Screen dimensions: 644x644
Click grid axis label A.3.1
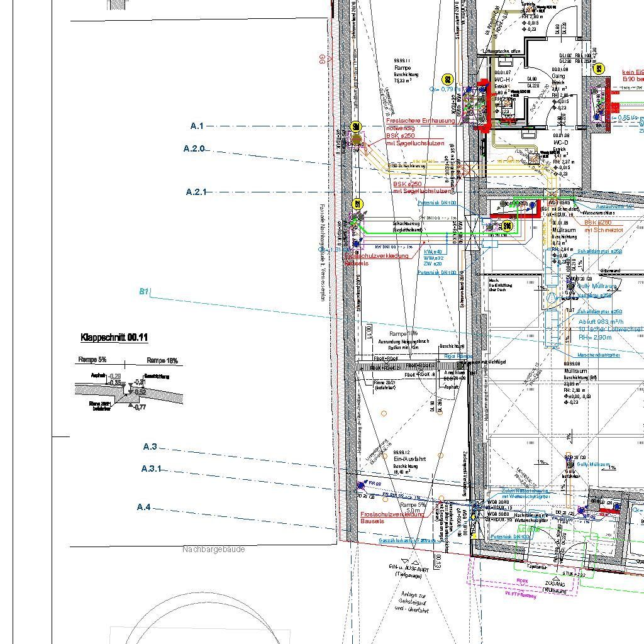click(151, 469)
